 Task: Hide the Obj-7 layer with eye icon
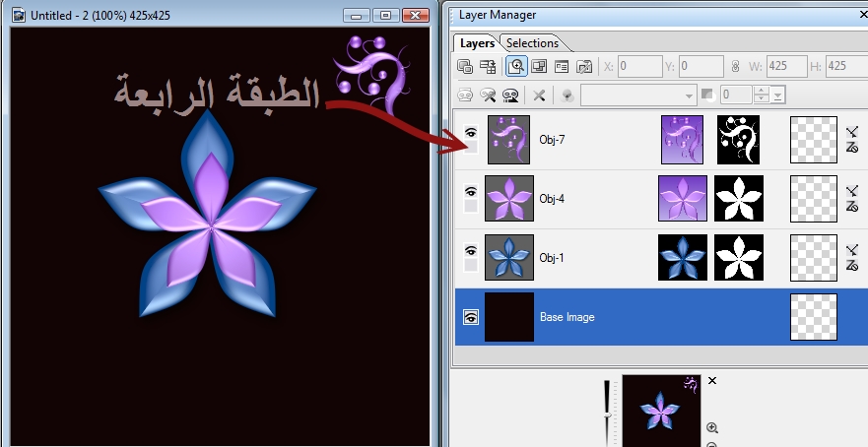coord(471,131)
